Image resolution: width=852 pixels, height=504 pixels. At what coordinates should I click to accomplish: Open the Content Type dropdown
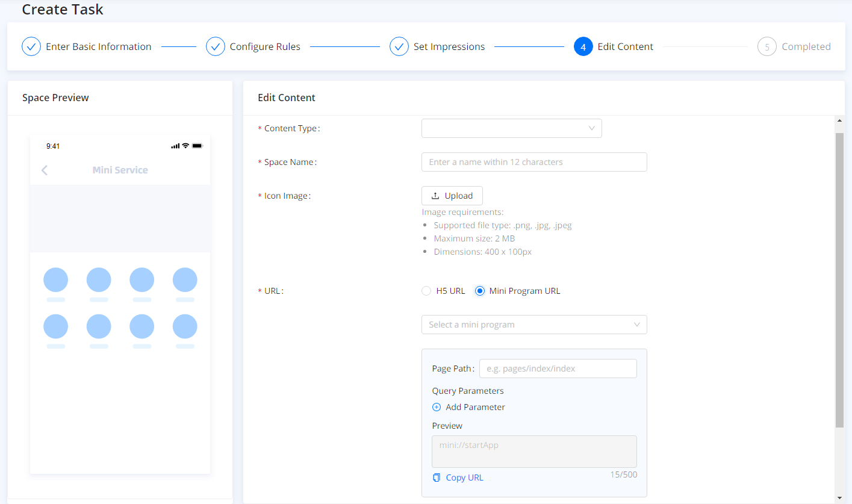[511, 128]
